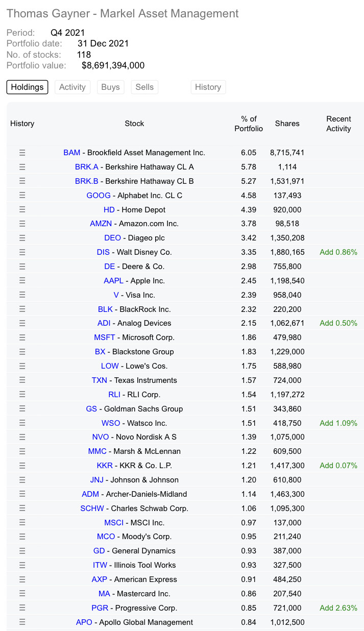The image size is (364, 631).
Task: Open the ITW ticker link
Action: pyautogui.click(x=100, y=565)
